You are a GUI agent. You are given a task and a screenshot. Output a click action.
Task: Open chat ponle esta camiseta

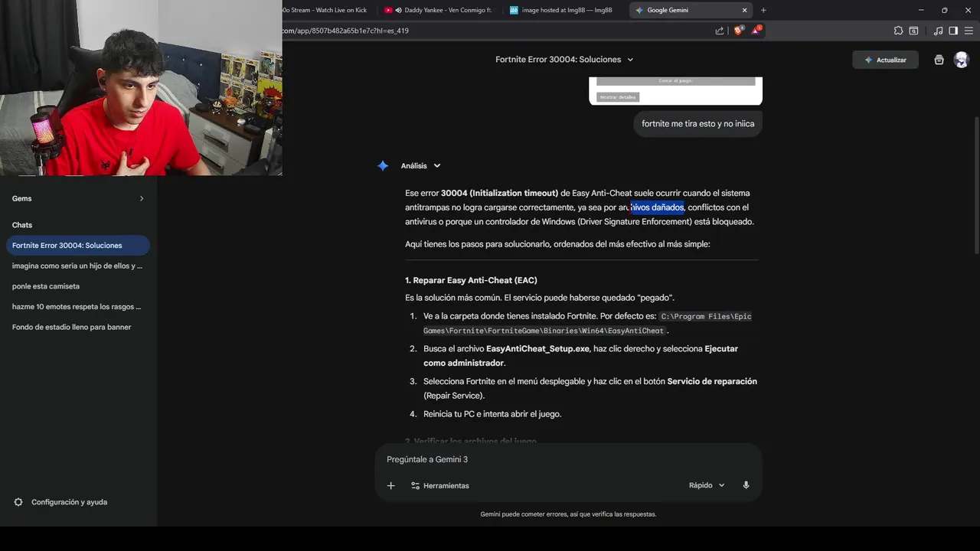77,286
